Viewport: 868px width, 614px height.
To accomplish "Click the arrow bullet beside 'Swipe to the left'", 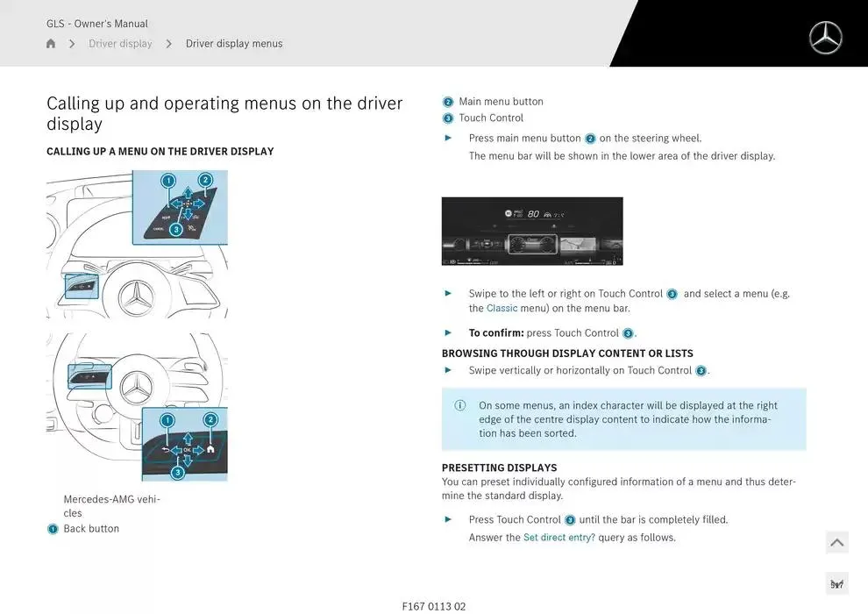I will coord(448,294).
